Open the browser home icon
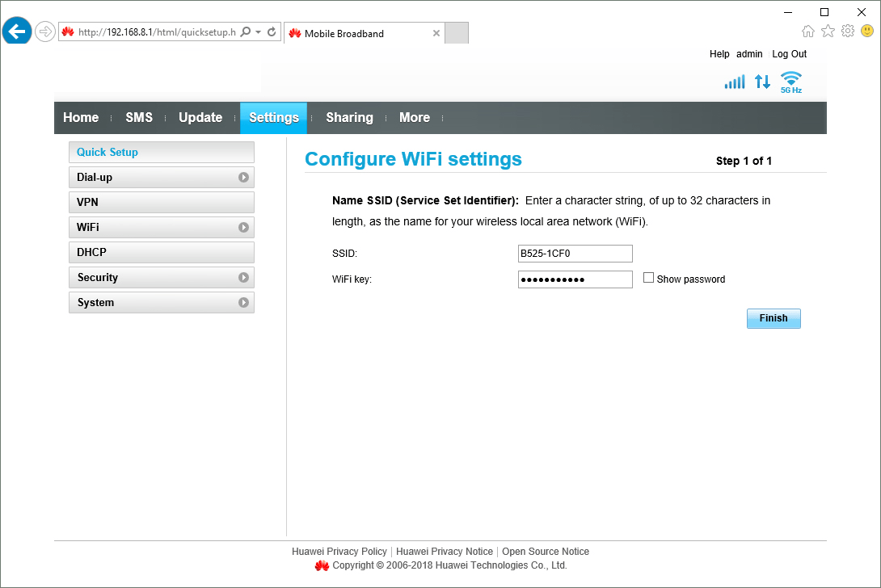Viewport: 881px width, 588px height. [807, 31]
